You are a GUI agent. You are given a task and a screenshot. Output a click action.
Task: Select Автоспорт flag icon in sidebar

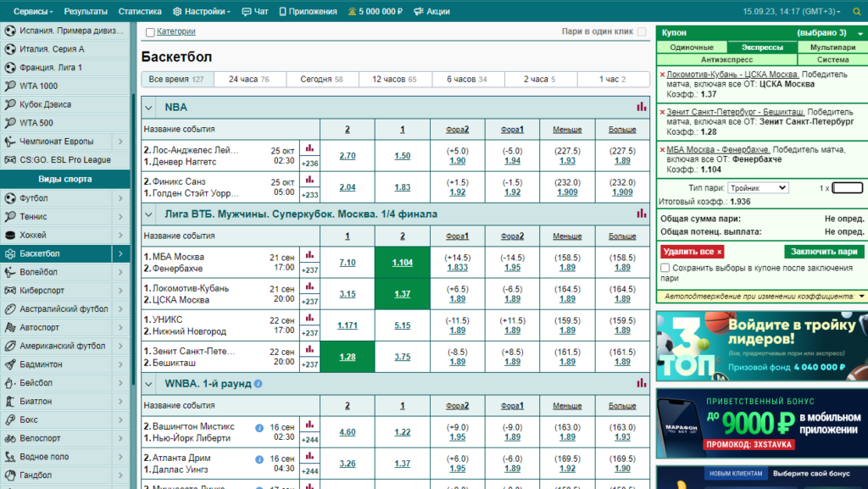[x=10, y=327]
